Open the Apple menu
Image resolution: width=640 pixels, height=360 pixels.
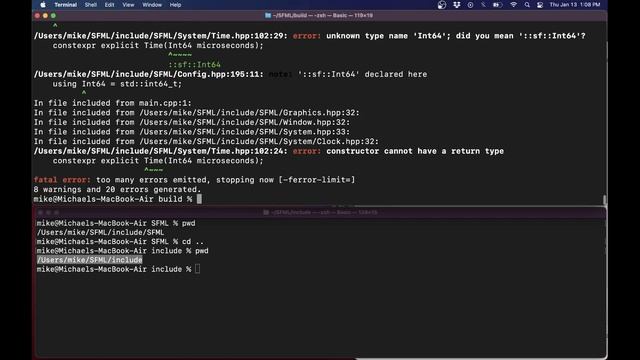click(x=43, y=5)
